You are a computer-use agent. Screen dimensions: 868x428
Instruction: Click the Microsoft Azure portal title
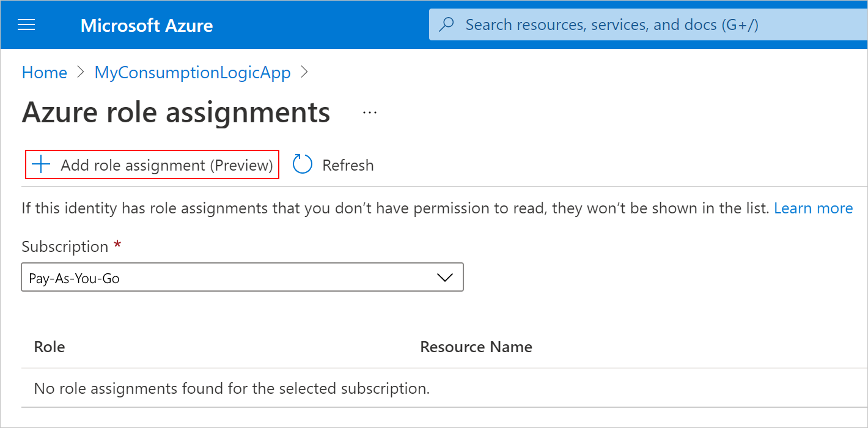[x=147, y=26]
